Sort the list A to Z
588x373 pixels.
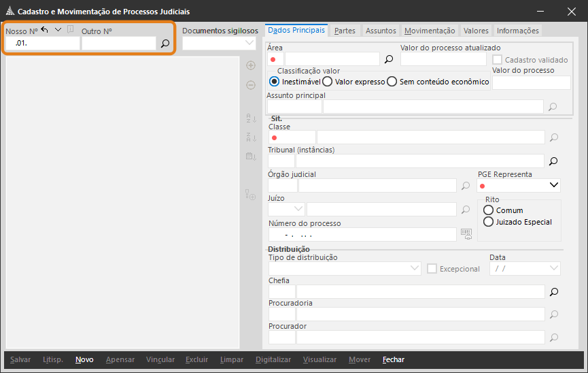[250, 118]
